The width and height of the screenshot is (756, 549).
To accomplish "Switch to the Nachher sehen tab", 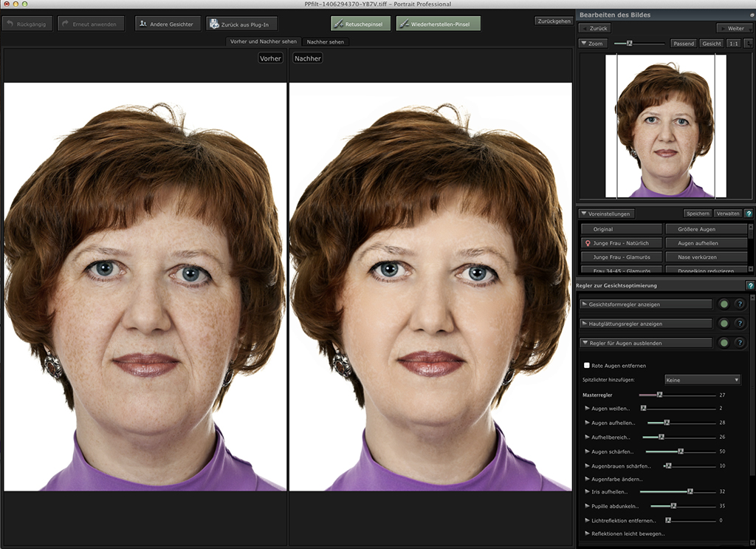I will (x=325, y=41).
